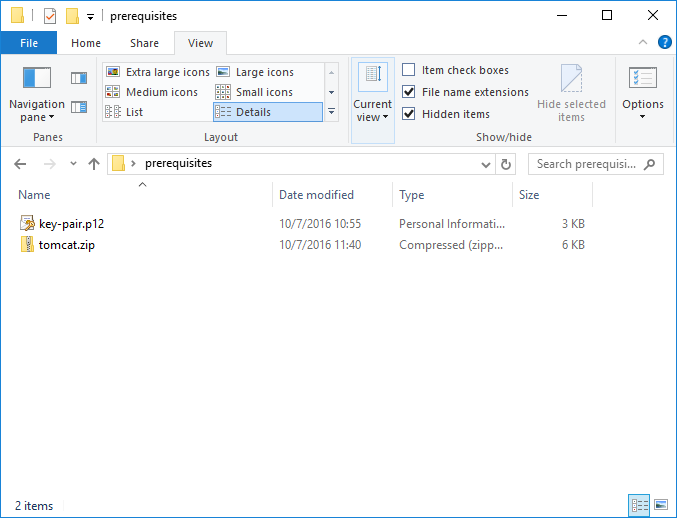Click the Search prerequisites input field
Image resolution: width=677 pixels, height=518 pixels.
pos(588,164)
